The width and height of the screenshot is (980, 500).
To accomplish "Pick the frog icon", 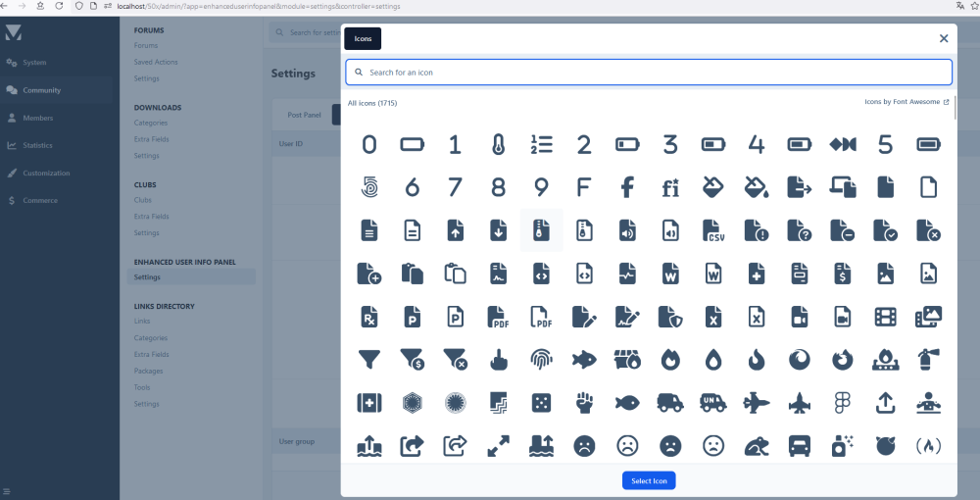I will point(757,446).
